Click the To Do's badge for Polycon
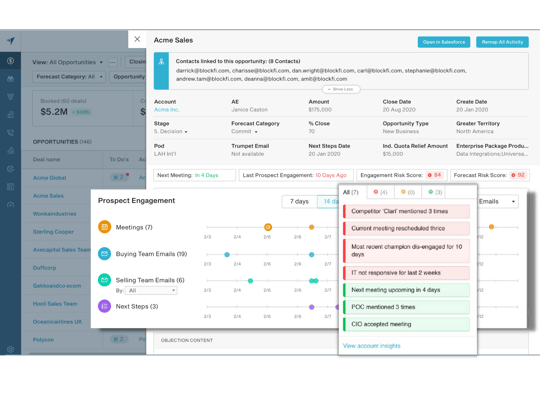The height and width of the screenshot is (402, 540). pyautogui.click(x=119, y=339)
